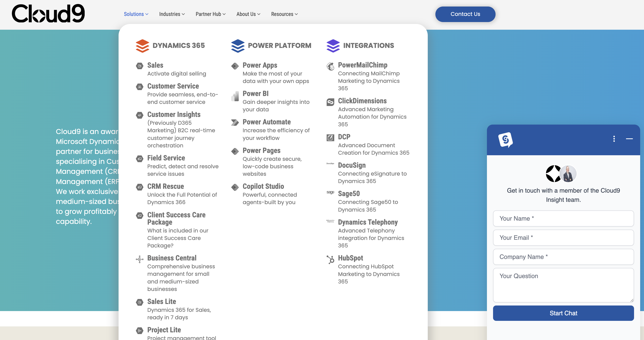Minimize the chat widget panel

(x=629, y=139)
